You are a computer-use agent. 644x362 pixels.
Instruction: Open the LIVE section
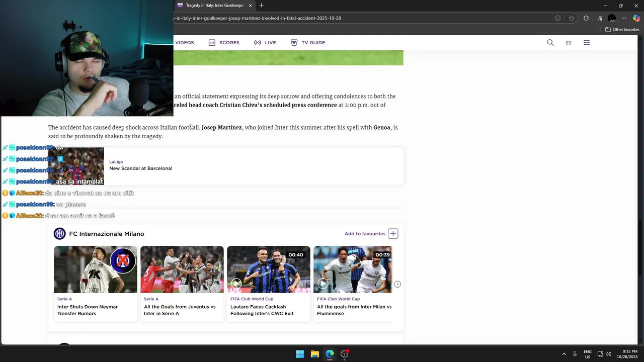(265, 43)
